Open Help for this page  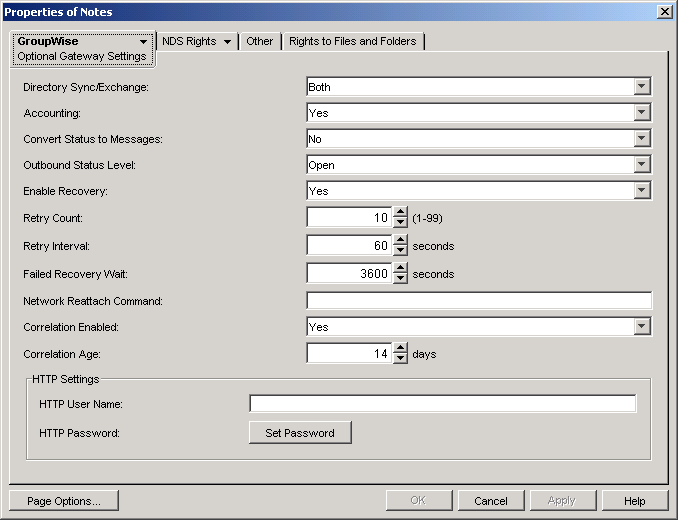pyautogui.click(x=635, y=501)
